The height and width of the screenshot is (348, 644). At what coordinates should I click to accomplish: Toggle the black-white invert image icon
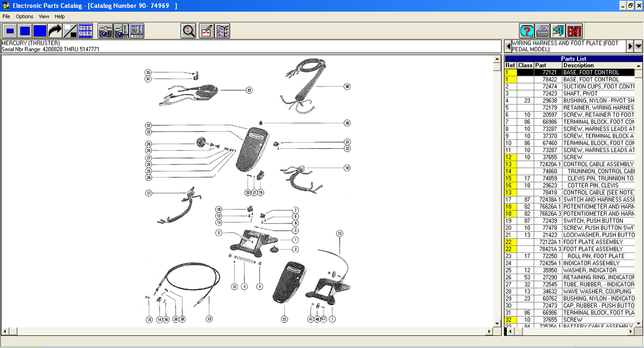[x=70, y=31]
